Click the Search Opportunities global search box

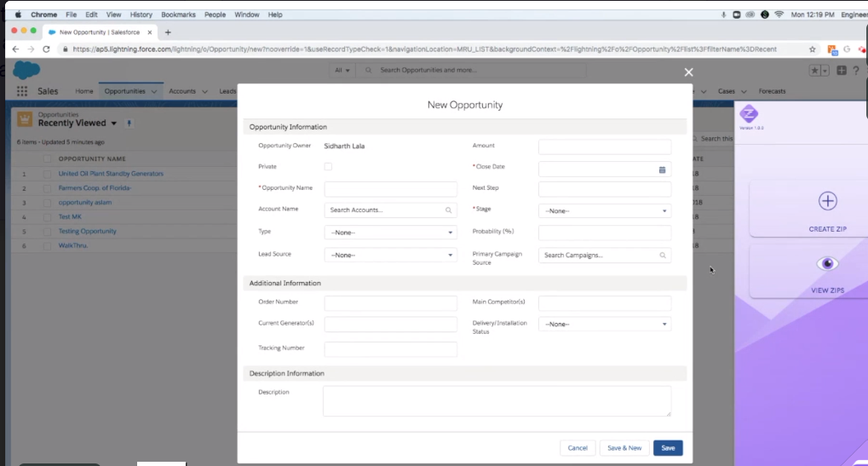[470, 71]
